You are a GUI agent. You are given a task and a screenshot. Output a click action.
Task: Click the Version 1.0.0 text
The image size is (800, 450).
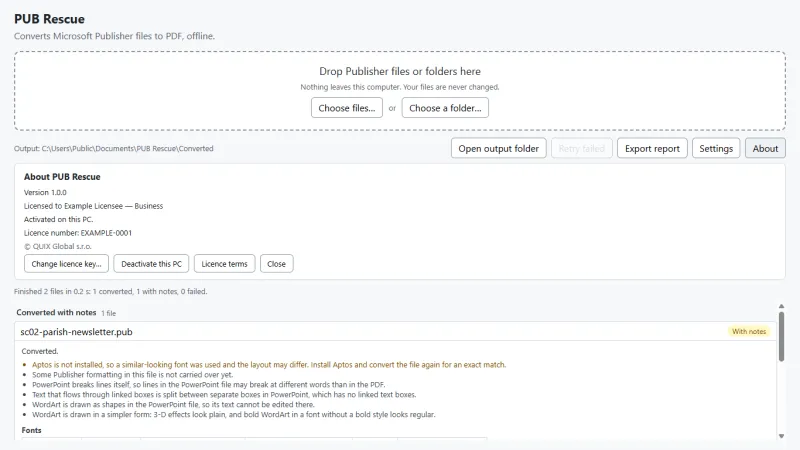45,192
